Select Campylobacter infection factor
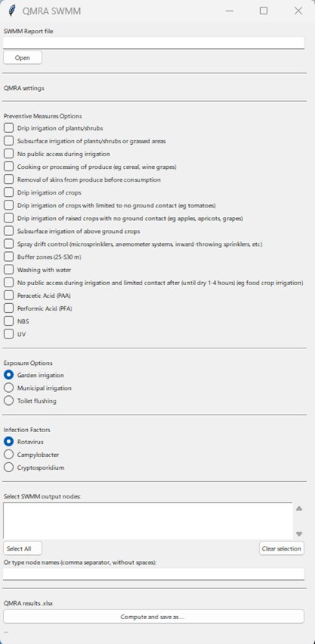The height and width of the screenshot is (644, 315). [x=8, y=455]
